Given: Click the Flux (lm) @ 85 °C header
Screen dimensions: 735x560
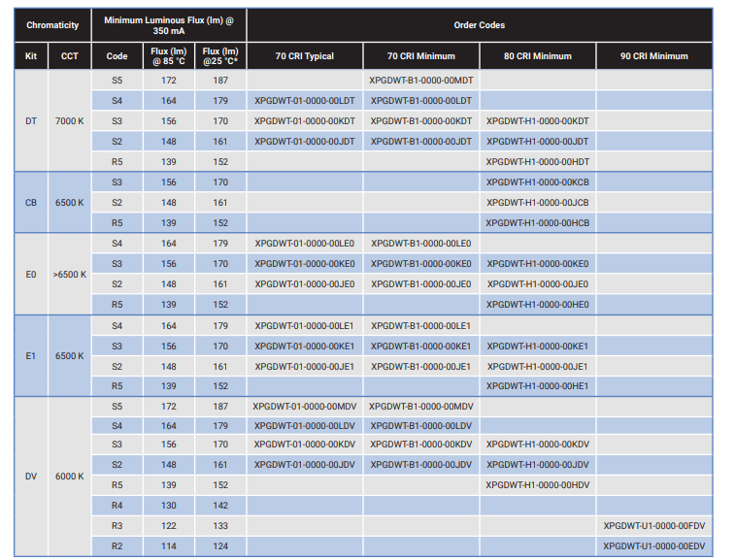Looking at the screenshot, I should (x=169, y=56).
